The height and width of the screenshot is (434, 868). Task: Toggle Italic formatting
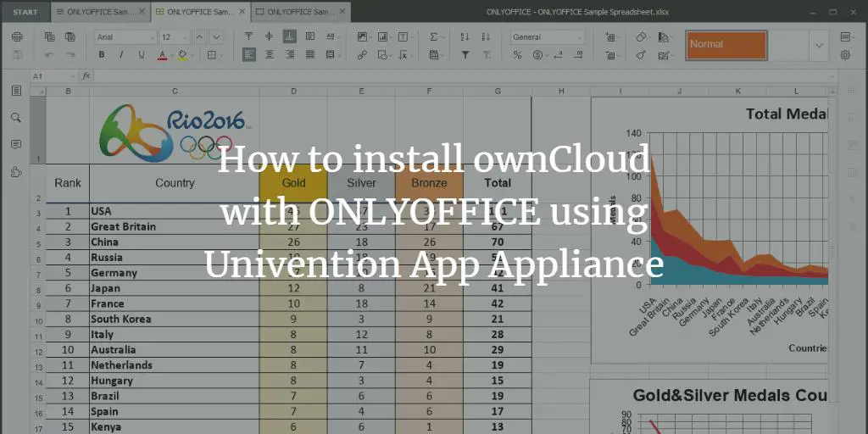(x=121, y=55)
